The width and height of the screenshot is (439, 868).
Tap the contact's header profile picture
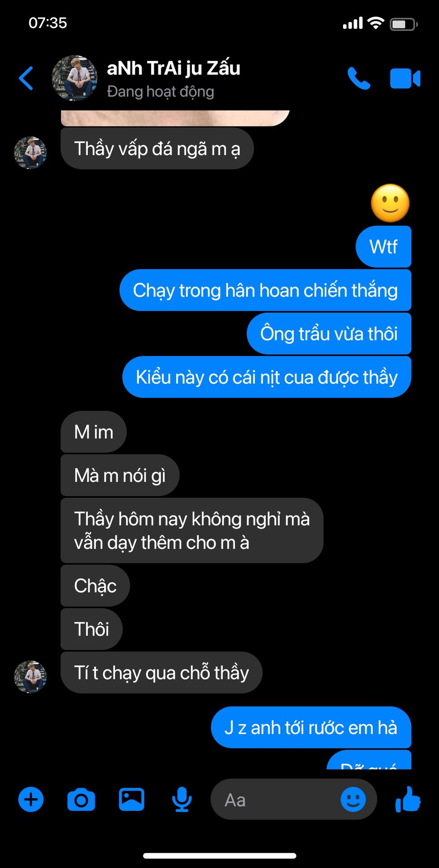pos(75,78)
